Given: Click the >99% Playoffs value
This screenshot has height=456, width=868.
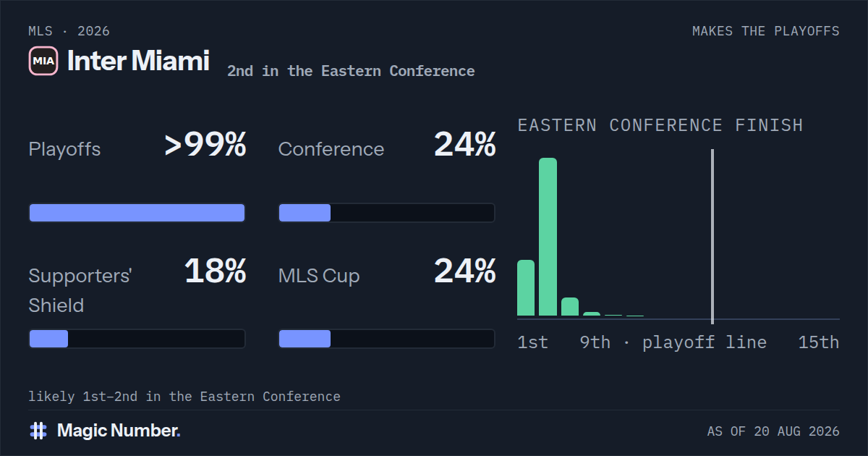Looking at the screenshot, I should (x=205, y=145).
